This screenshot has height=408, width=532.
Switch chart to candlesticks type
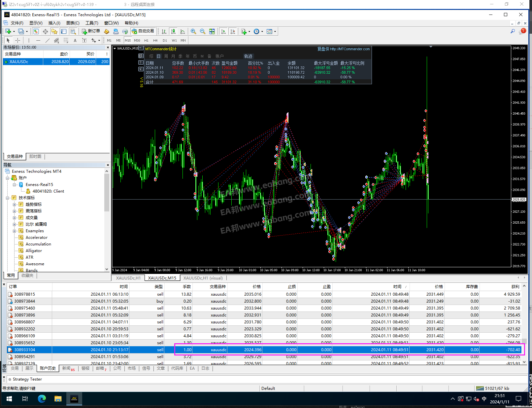tap(173, 31)
